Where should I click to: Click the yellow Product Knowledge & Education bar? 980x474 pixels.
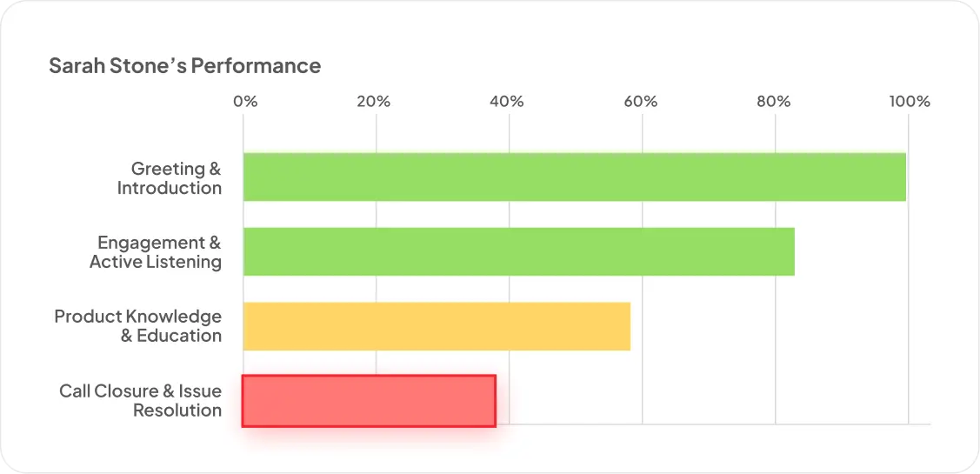point(437,326)
